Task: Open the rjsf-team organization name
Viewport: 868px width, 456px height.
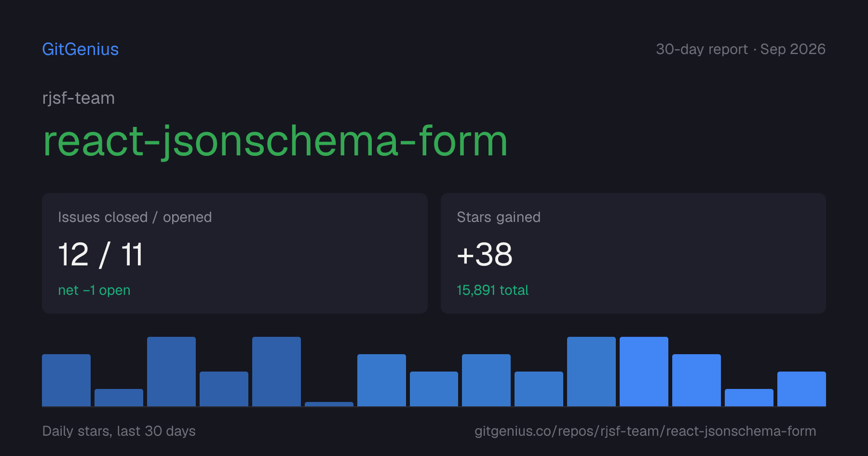Action: (x=79, y=98)
